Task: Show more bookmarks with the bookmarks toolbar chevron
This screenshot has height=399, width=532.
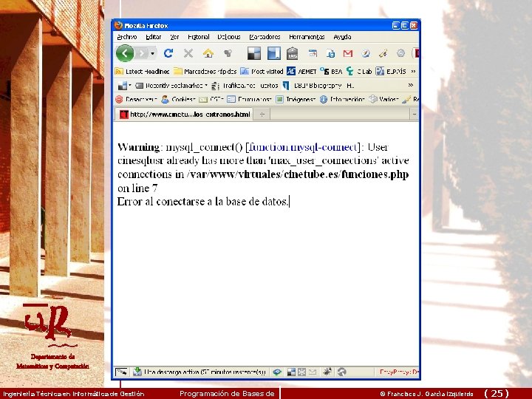Action: click(413, 71)
